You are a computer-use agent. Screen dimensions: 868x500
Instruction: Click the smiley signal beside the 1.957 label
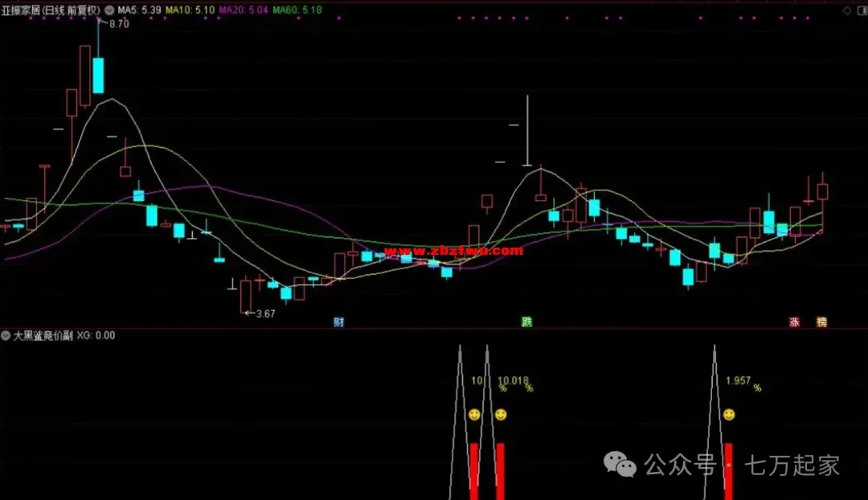729,415
